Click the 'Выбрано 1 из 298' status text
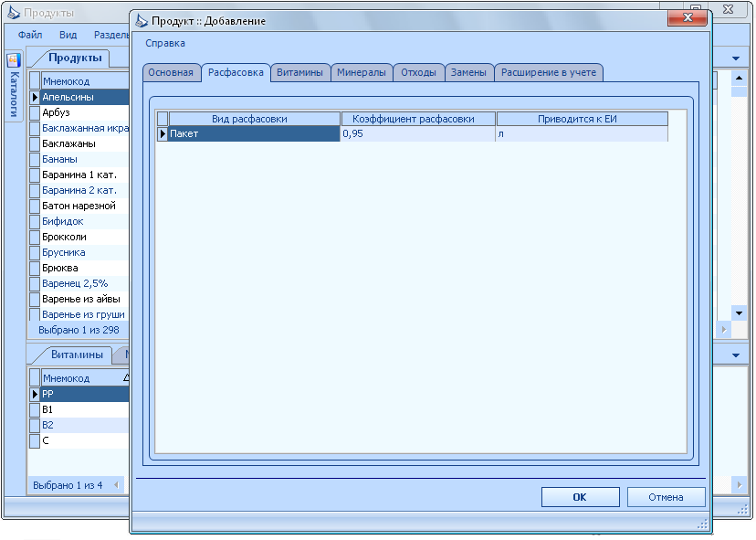 tap(79, 330)
